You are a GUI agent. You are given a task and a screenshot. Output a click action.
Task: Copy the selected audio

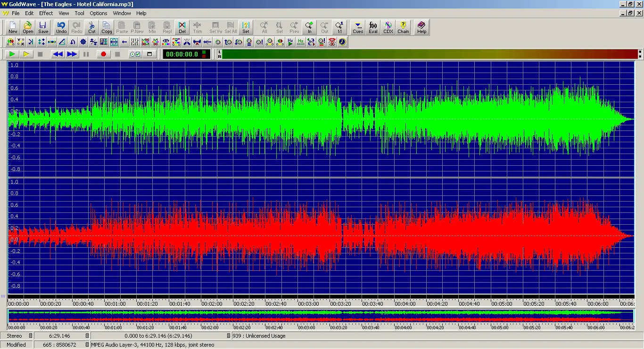(x=107, y=27)
